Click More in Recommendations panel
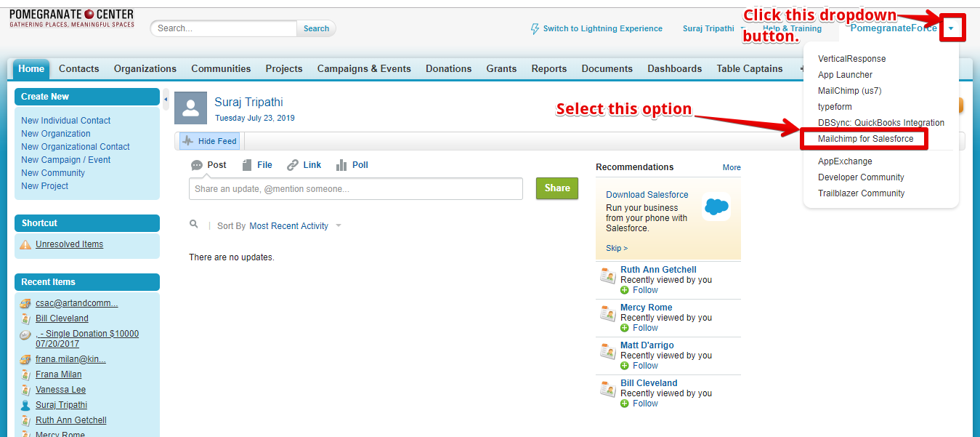The width and height of the screenshot is (980, 437). tap(732, 167)
